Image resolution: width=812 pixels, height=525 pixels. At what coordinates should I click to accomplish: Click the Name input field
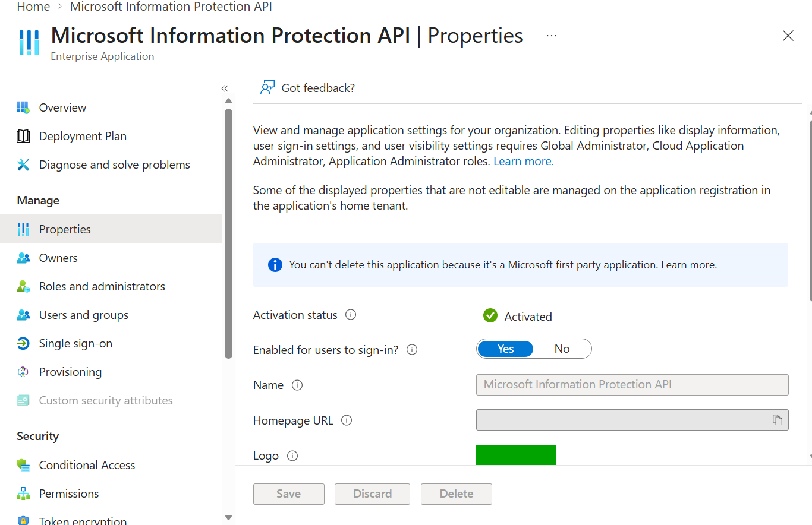tap(632, 385)
